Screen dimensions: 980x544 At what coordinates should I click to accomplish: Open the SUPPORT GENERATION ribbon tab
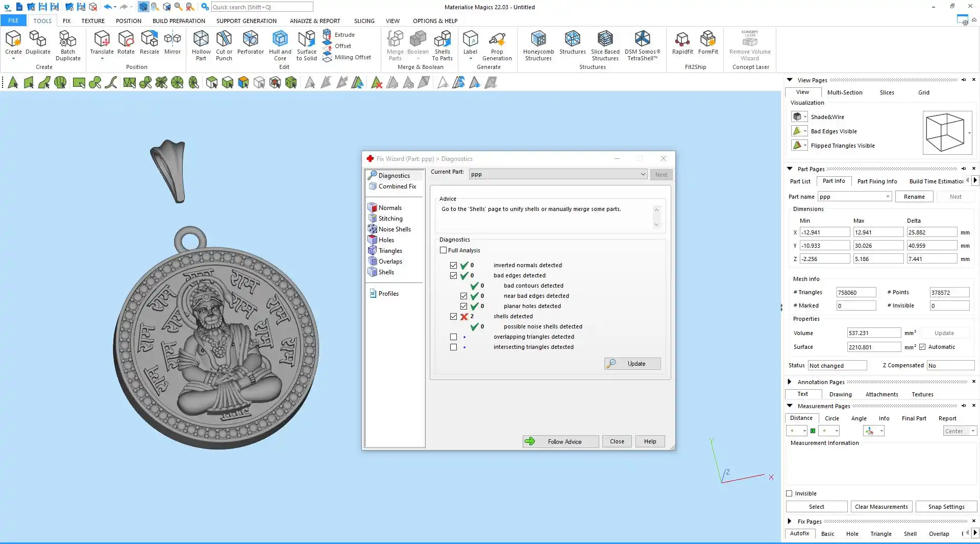[246, 21]
